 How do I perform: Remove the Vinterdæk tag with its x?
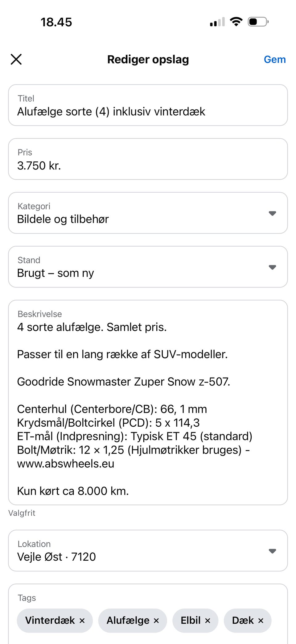click(x=82, y=621)
